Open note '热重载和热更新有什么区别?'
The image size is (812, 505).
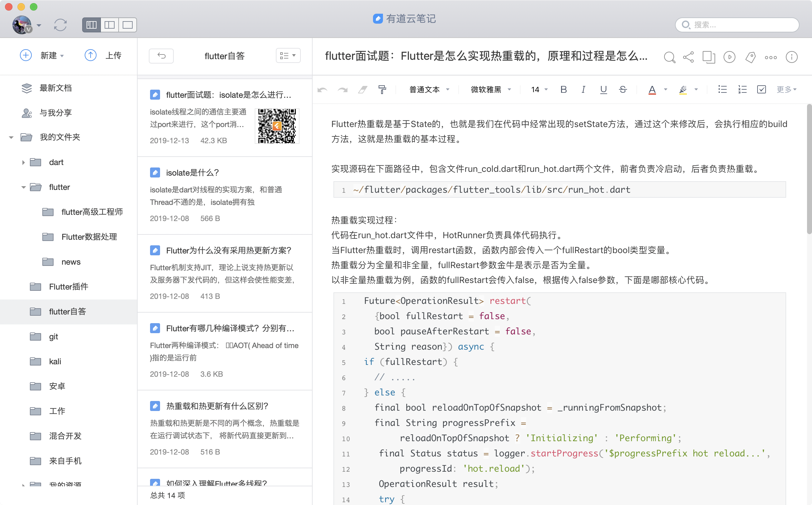tap(225, 429)
